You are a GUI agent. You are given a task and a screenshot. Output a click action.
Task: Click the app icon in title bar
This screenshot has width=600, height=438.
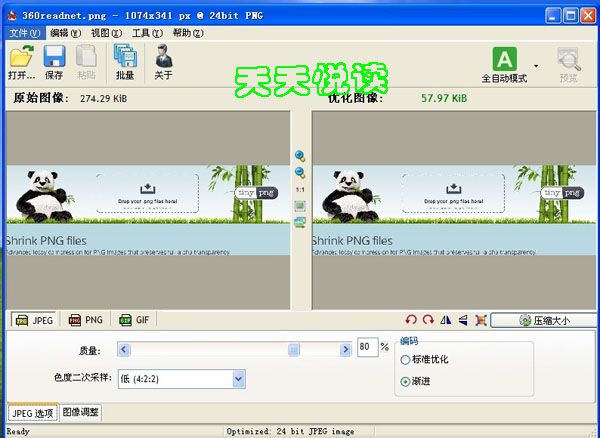pyautogui.click(x=12, y=16)
